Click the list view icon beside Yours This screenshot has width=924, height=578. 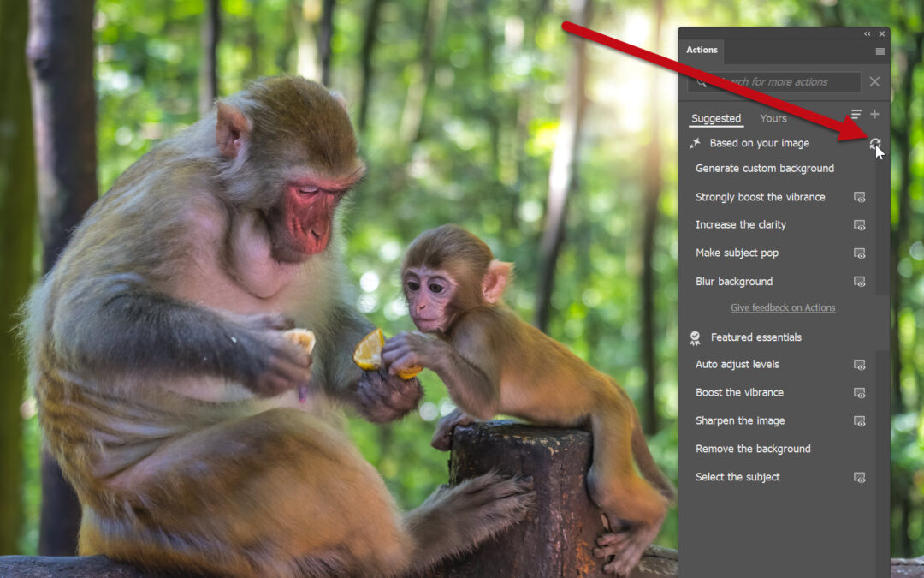click(856, 115)
